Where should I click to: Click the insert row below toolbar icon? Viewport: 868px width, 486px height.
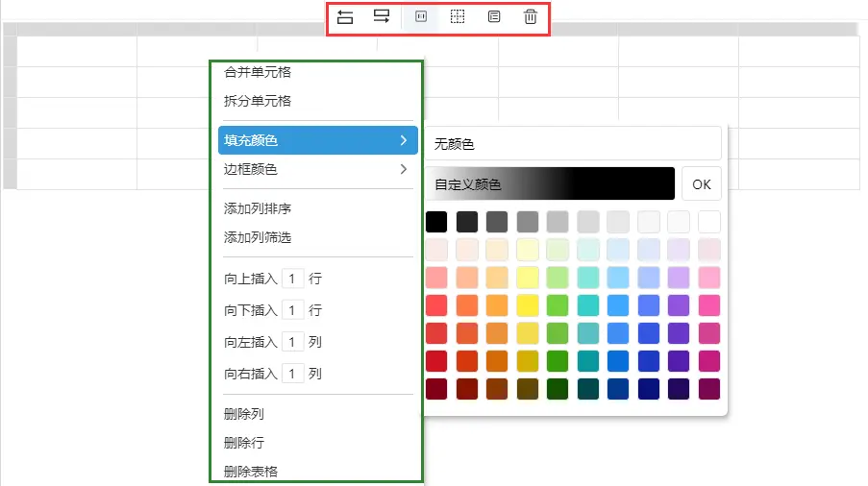pyautogui.click(x=383, y=17)
